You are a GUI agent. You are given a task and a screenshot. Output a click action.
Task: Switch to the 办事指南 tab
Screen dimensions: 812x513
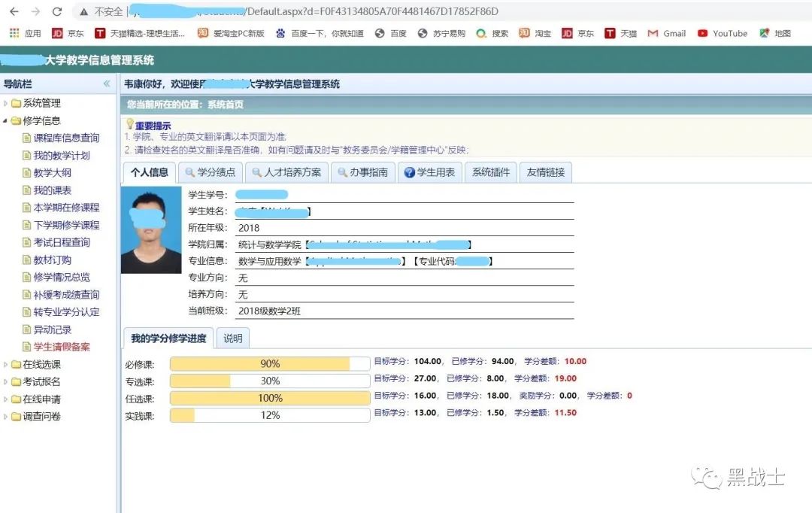[362, 172]
